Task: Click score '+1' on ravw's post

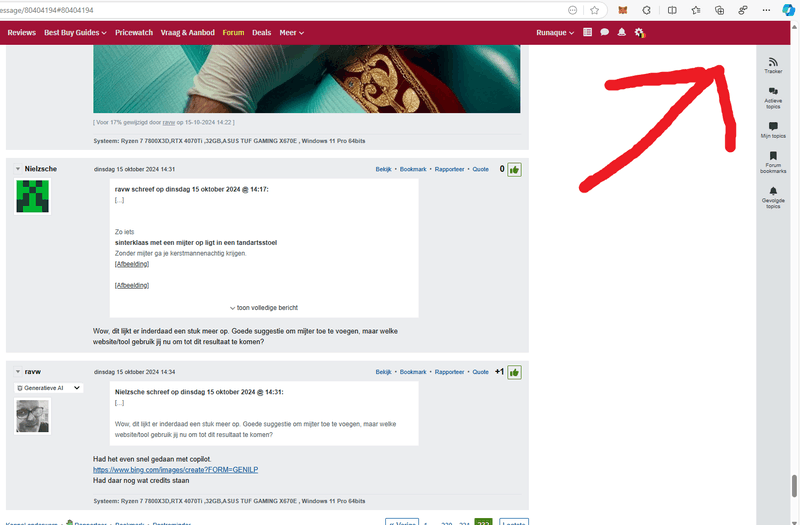Action: (x=499, y=372)
